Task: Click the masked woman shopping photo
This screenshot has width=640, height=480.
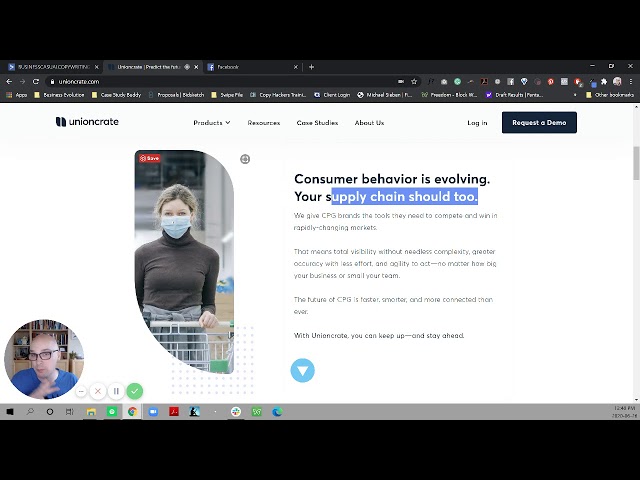Action: click(184, 262)
